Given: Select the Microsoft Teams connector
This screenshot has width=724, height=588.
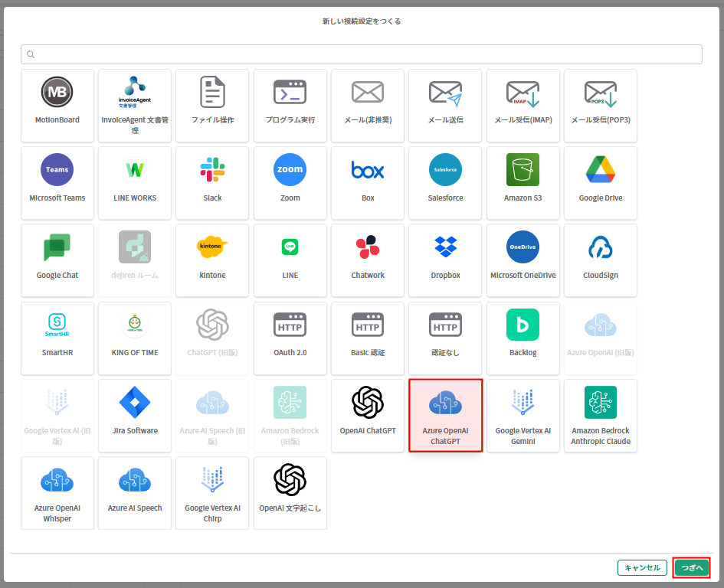Looking at the screenshot, I should click(57, 170).
